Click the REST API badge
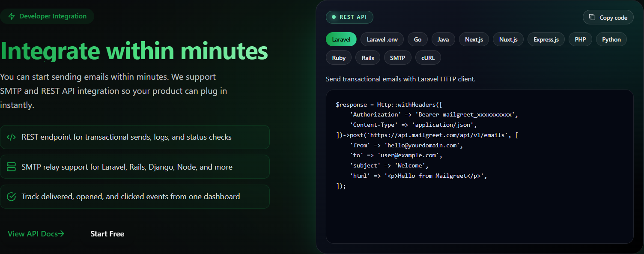This screenshot has width=644, height=254. (x=349, y=17)
